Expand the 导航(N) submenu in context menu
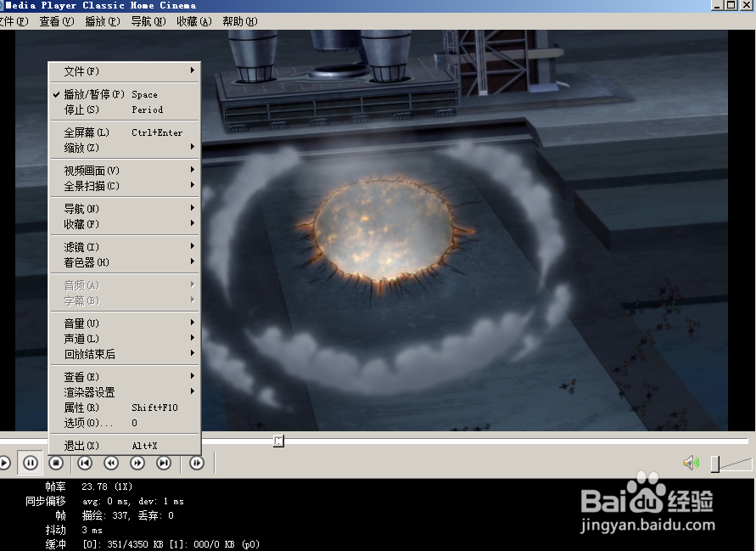Viewport: 756px width, 551px height. (x=125, y=209)
